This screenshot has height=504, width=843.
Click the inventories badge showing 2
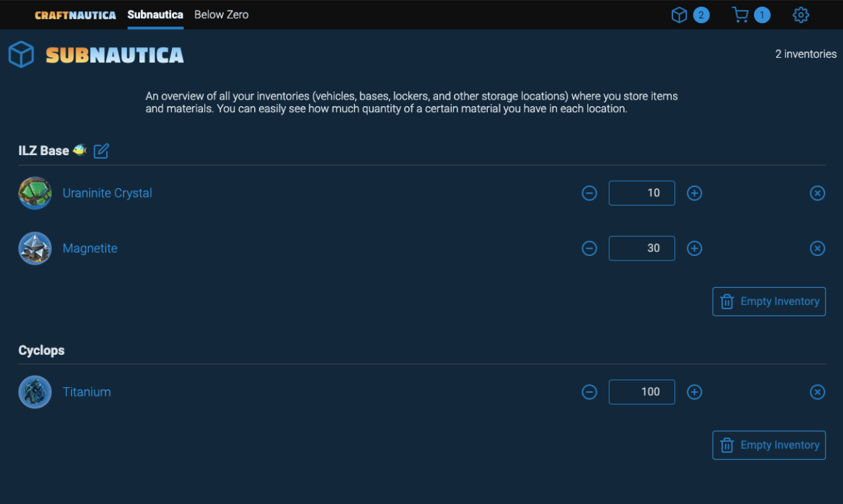point(701,15)
